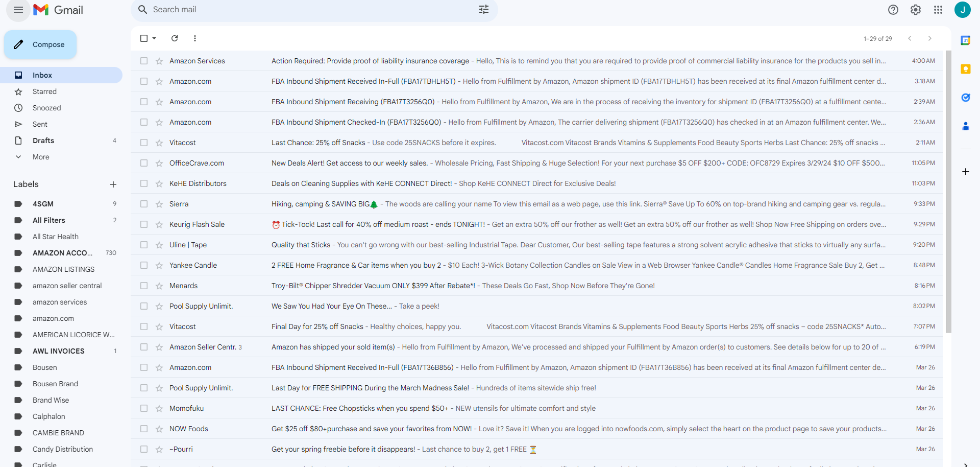Image resolution: width=980 pixels, height=467 pixels.
Task: Click the Gmail logo
Action: tap(58, 10)
